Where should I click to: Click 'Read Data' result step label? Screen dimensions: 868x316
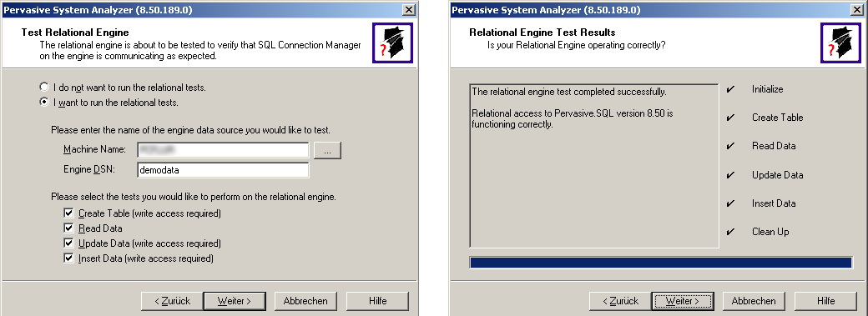click(x=774, y=146)
